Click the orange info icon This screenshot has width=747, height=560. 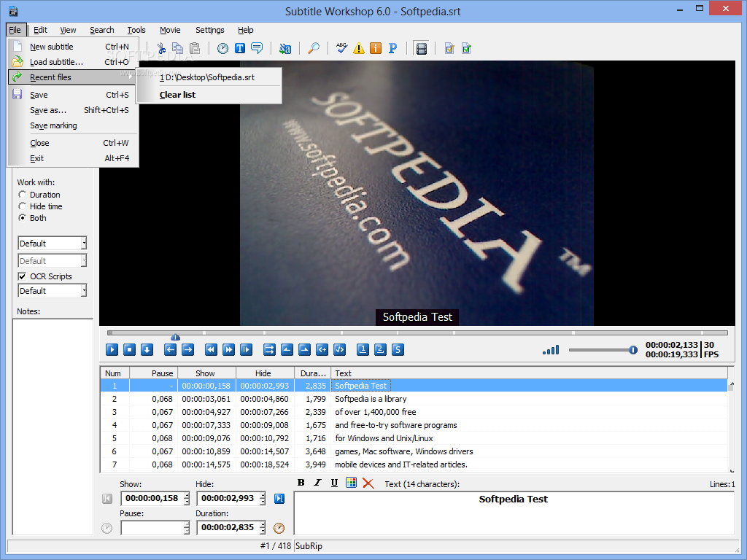tap(376, 49)
